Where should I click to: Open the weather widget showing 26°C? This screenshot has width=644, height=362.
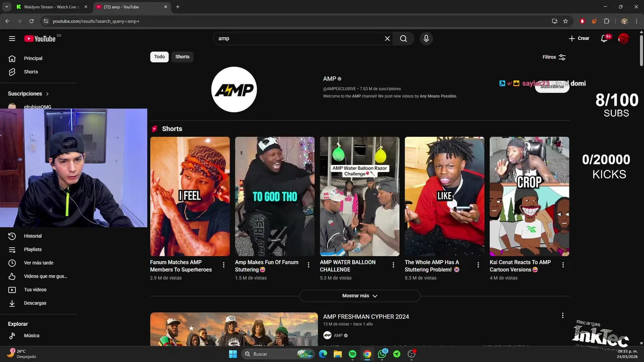click(21, 354)
